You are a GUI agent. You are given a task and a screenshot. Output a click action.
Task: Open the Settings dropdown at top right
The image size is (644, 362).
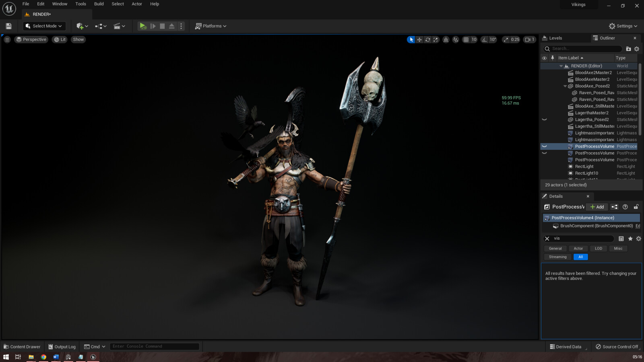pyautogui.click(x=623, y=26)
